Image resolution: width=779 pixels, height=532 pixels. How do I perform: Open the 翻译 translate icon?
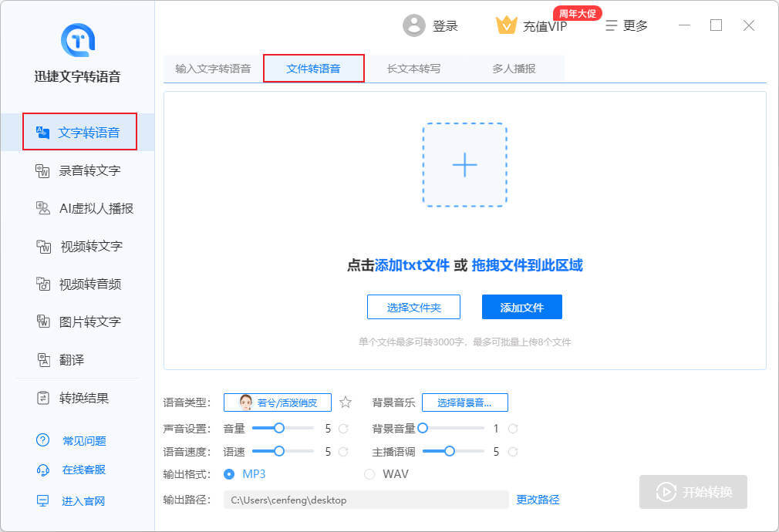point(43,360)
